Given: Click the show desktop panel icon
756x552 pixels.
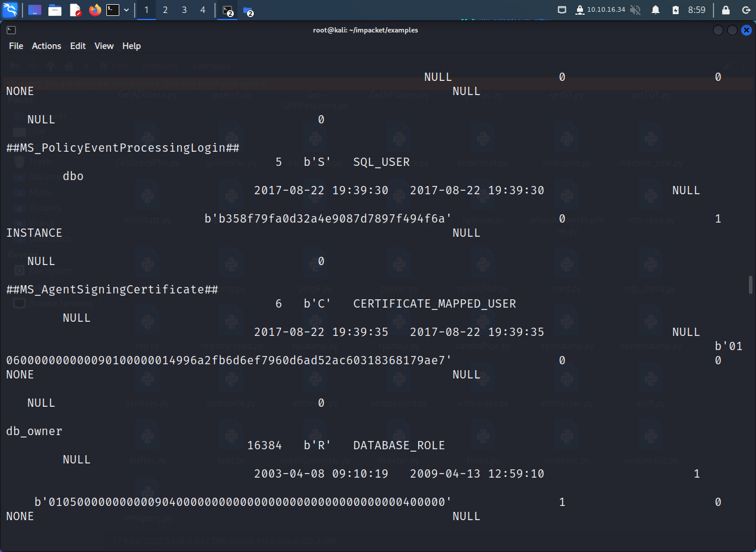Looking at the screenshot, I should tap(35, 10).
